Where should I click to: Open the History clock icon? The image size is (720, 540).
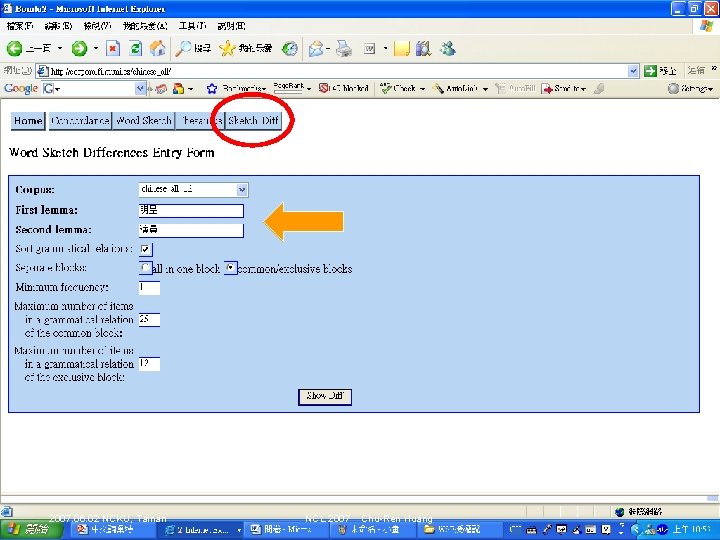289,48
